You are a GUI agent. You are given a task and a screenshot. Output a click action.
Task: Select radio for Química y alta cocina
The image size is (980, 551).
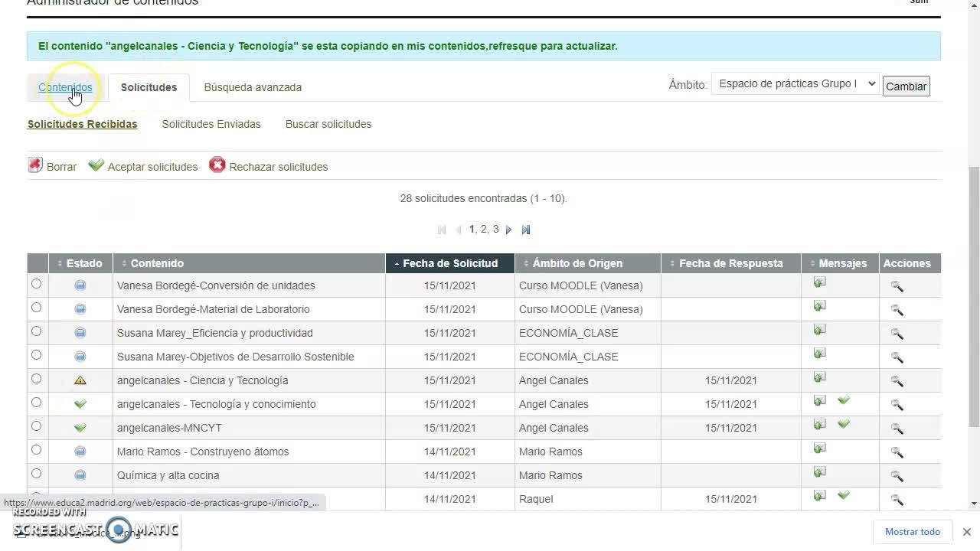pos(36,474)
